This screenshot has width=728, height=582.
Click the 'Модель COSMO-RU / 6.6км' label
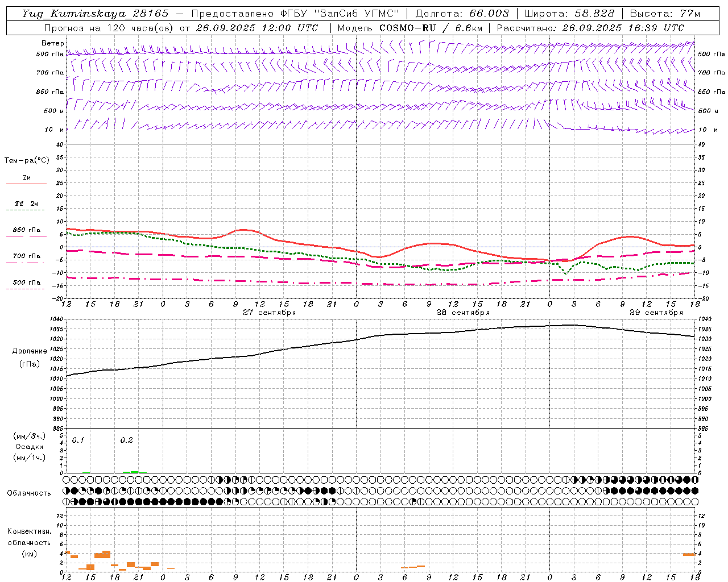[x=410, y=28]
